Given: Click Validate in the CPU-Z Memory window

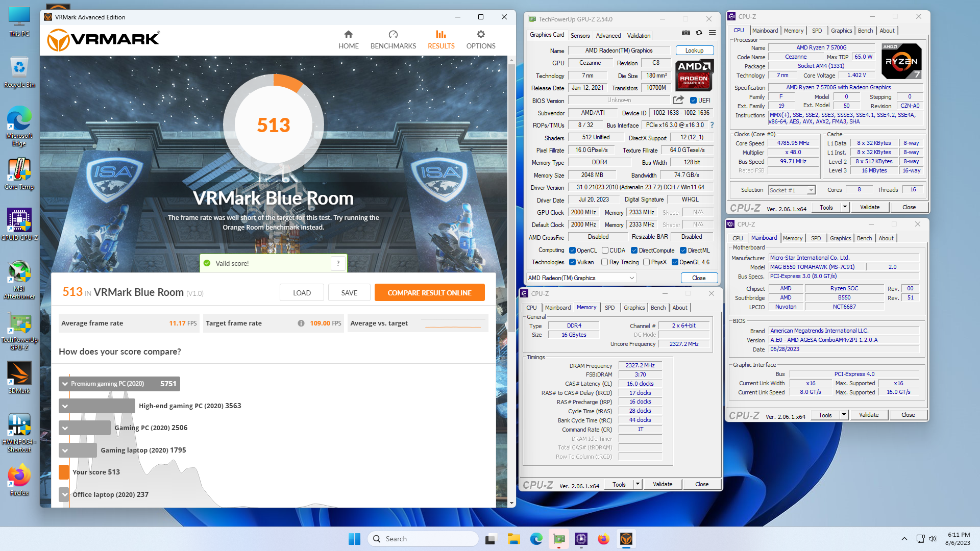Looking at the screenshot, I should (x=663, y=484).
